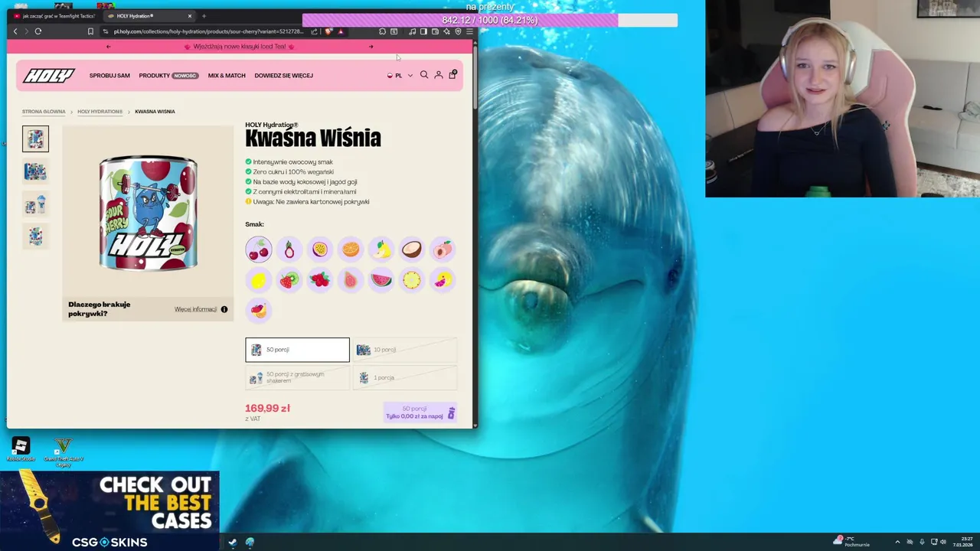
Task: Open Roblox Studio desktop shortcut
Action: tap(21, 449)
